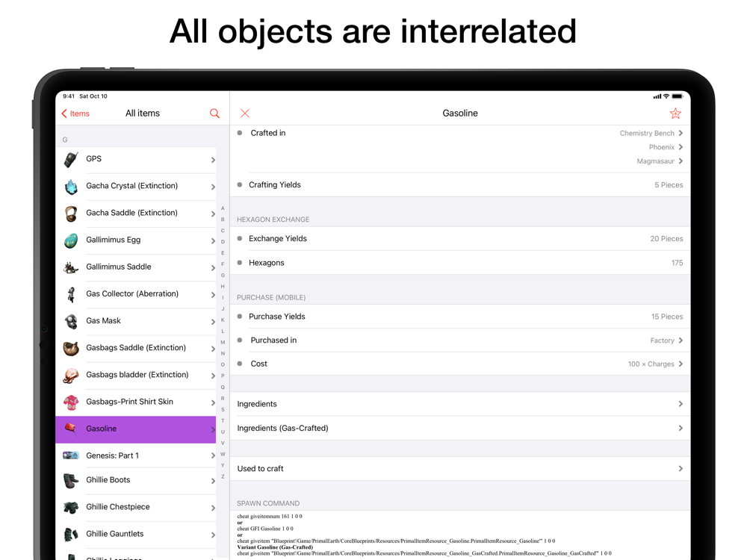Viewport: 747px width, 560px height.
Task: Tap the Crafted in label
Action: coord(267,134)
